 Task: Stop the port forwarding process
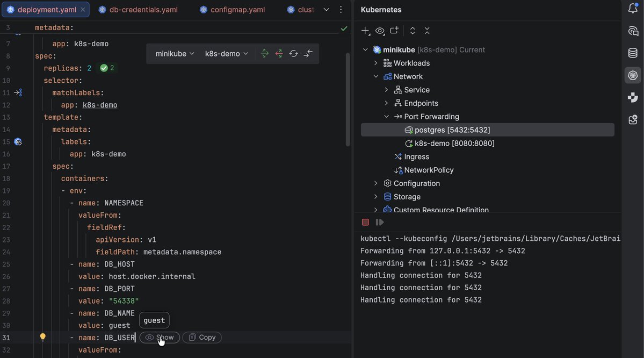click(x=365, y=223)
